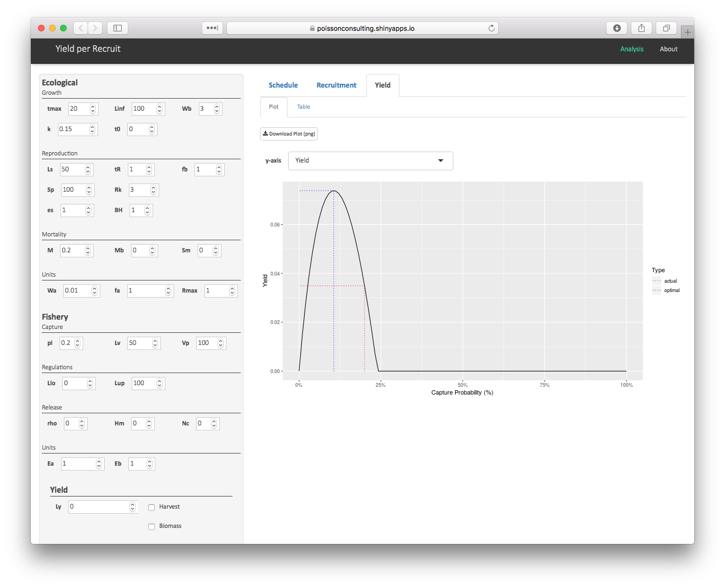Screen dimensions: 725x588
Task: Click the tmax value stepper arrows
Action: 93,109
